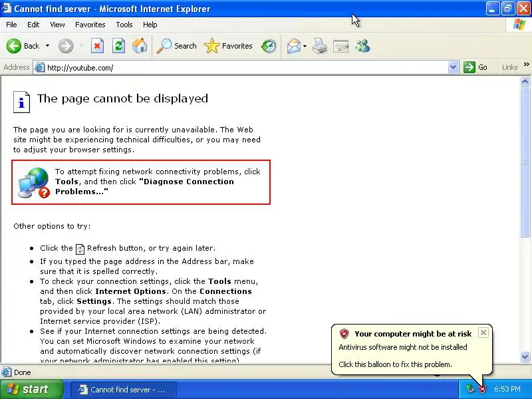Click 'Antivirus software might not be installed' text

tap(403, 347)
